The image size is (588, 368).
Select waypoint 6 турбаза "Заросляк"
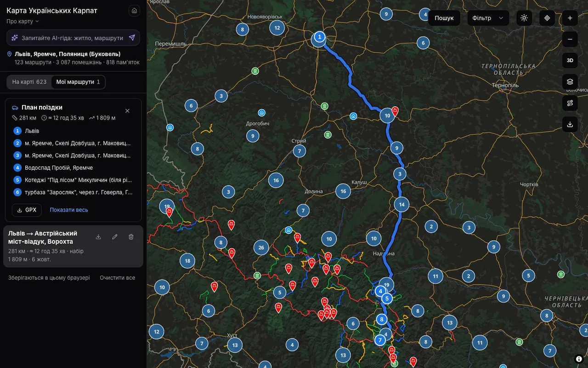pos(73,192)
